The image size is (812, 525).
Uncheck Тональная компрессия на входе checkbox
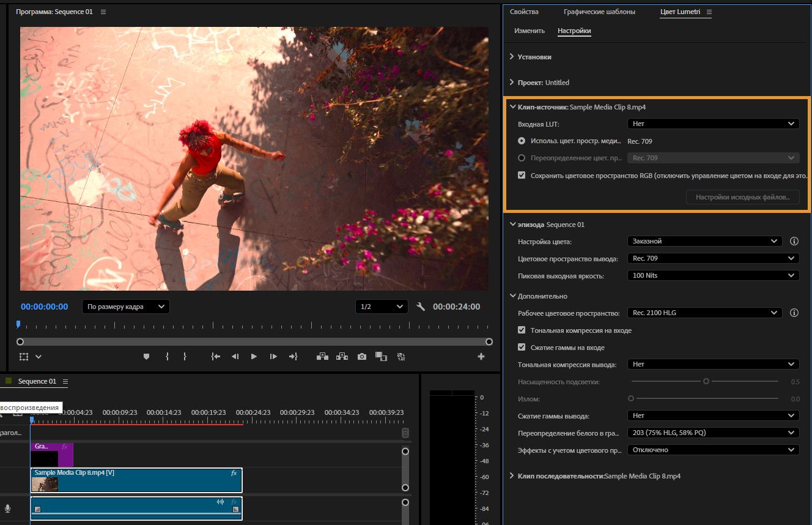coord(522,330)
